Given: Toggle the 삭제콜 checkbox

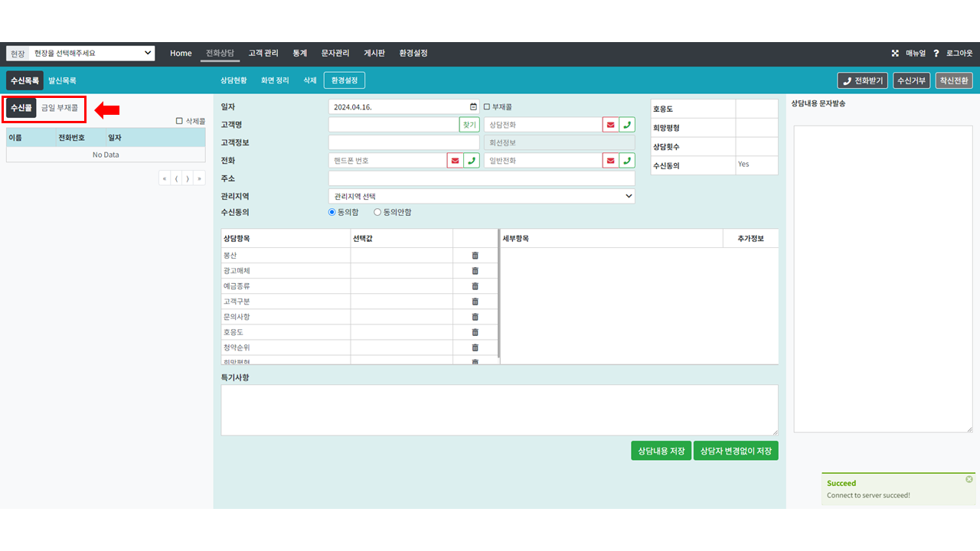Looking at the screenshot, I should 179,121.
